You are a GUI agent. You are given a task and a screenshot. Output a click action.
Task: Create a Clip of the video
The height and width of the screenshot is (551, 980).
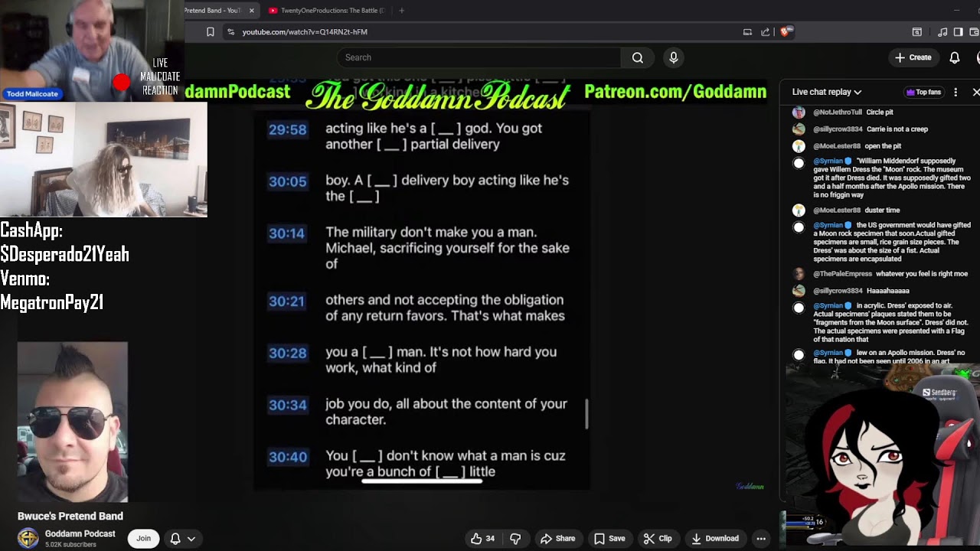point(658,539)
